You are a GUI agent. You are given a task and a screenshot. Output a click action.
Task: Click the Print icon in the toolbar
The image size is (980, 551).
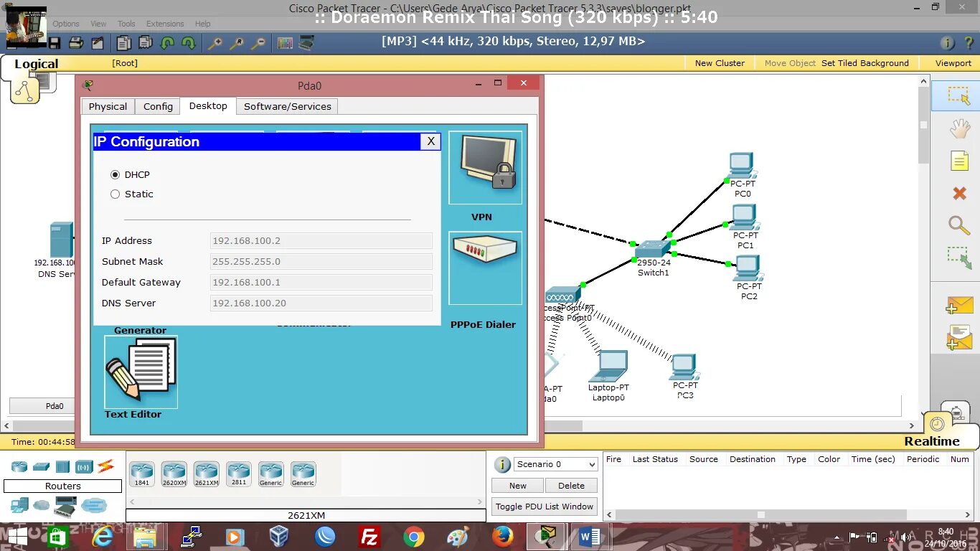tap(76, 43)
